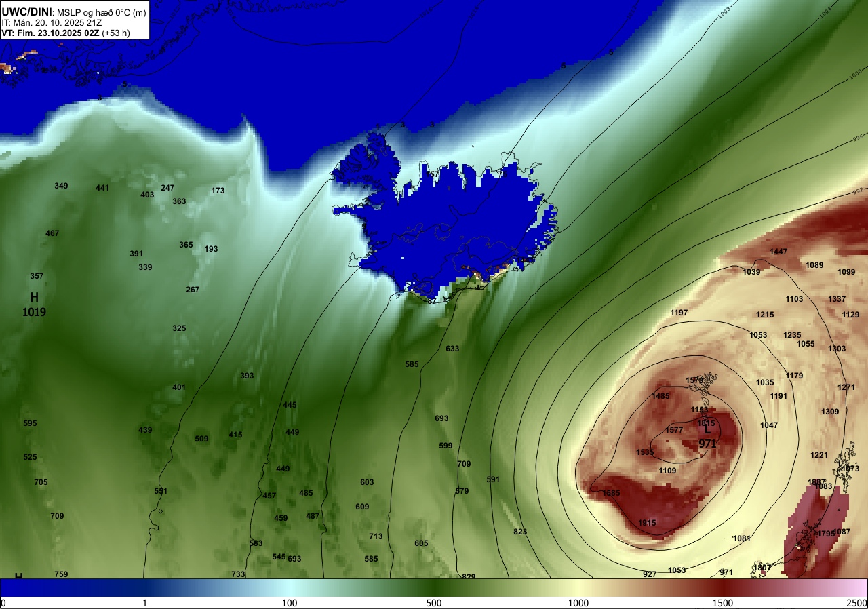Screen dimensions: 868x609
Task: Click the 591 height value
Action: point(493,479)
